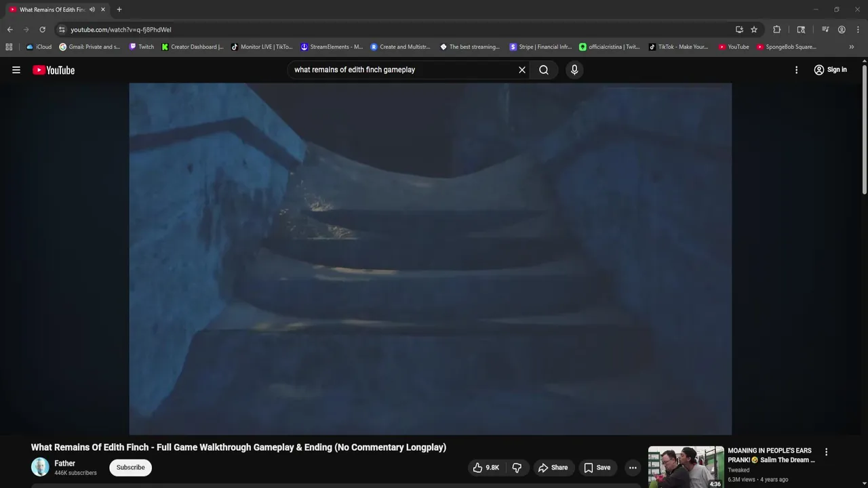868x488 pixels.
Task: Click the video title text
Action: [239, 447]
